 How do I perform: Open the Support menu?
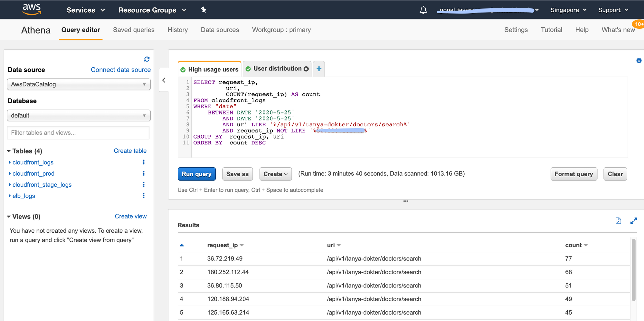613,10
